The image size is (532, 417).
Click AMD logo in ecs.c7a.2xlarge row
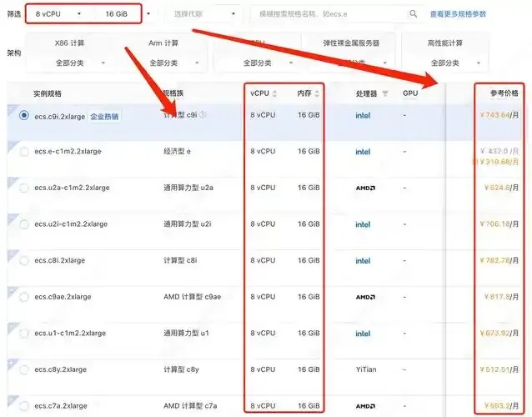365,406
